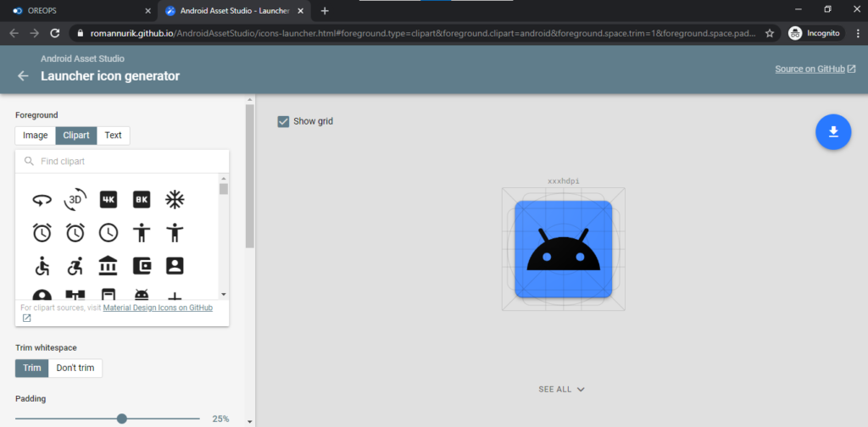Pick the small android robot clipart
The image size is (868, 427).
point(142,294)
